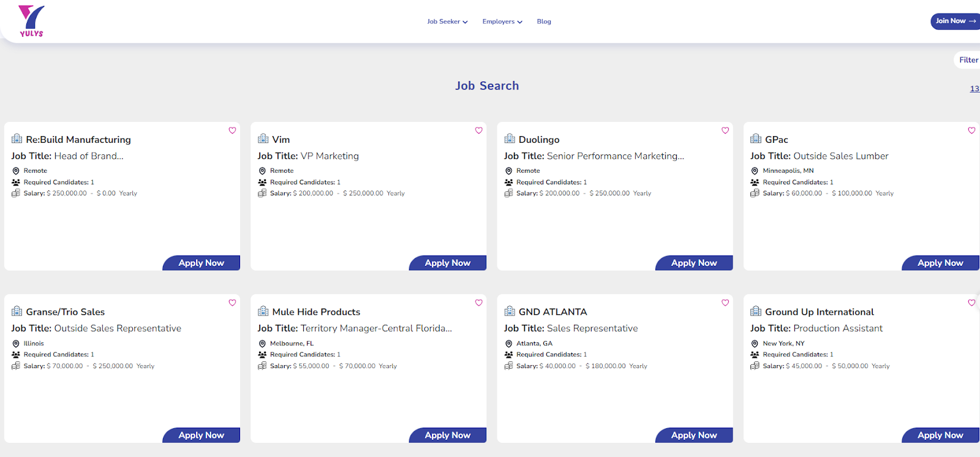Select job title Territory Manager-Central Florida...
Image resolution: width=980 pixels, height=457 pixels.
coord(376,328)
